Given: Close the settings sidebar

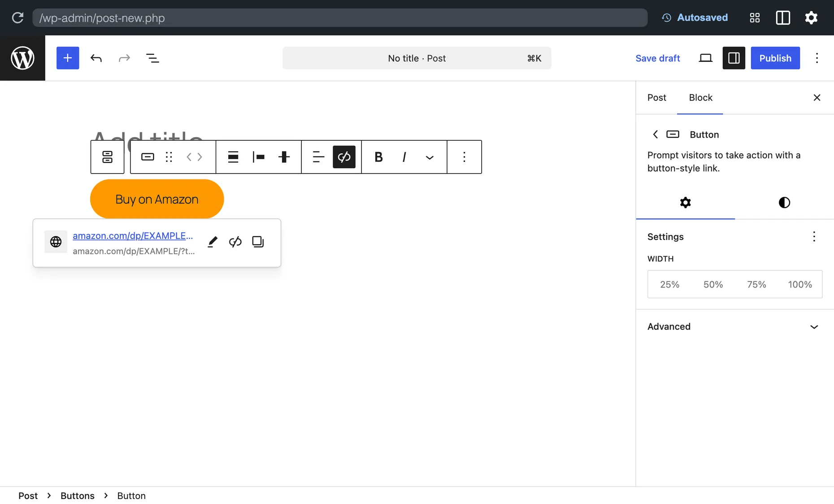Looking at the screenshot, I should pos(817,98).
